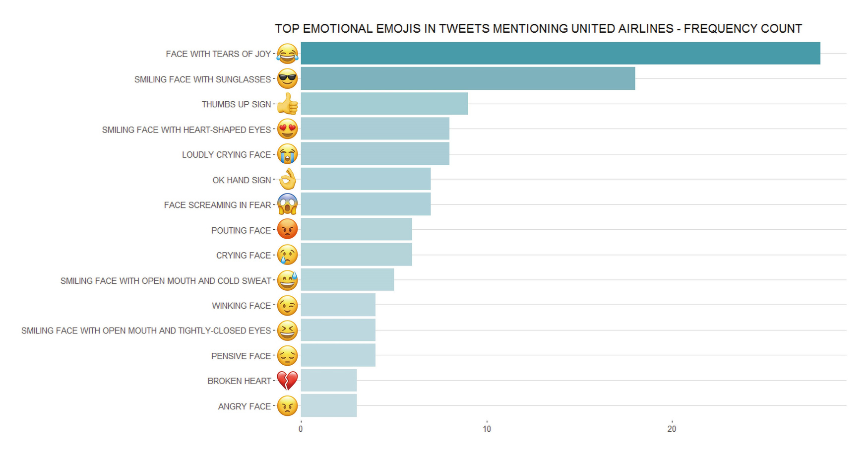Click the CRYING FACE axis label

244,255
